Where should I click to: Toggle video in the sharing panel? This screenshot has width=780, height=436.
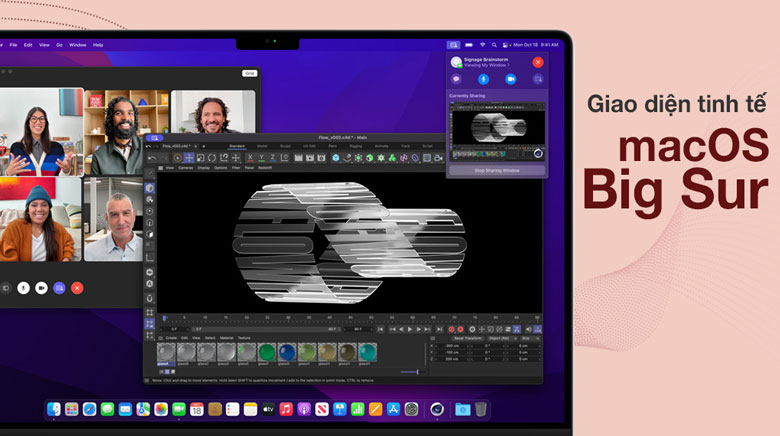coord(510,79)
